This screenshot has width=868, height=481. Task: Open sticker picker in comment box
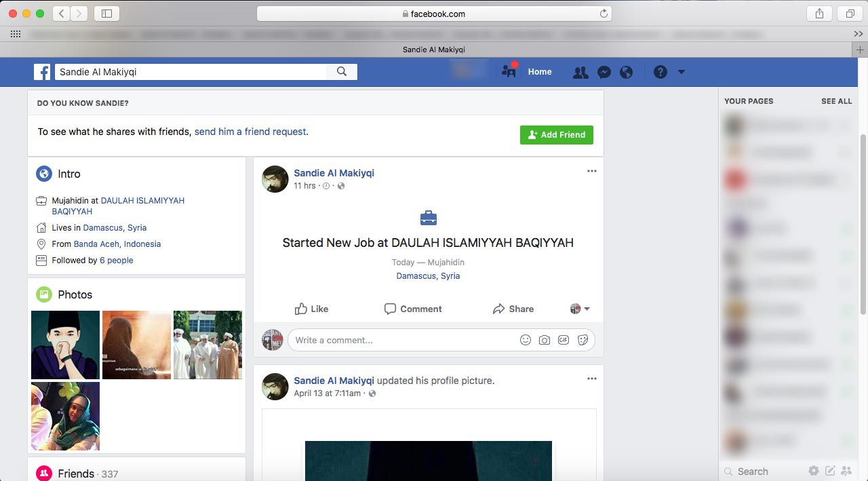[x=583, y=341]
